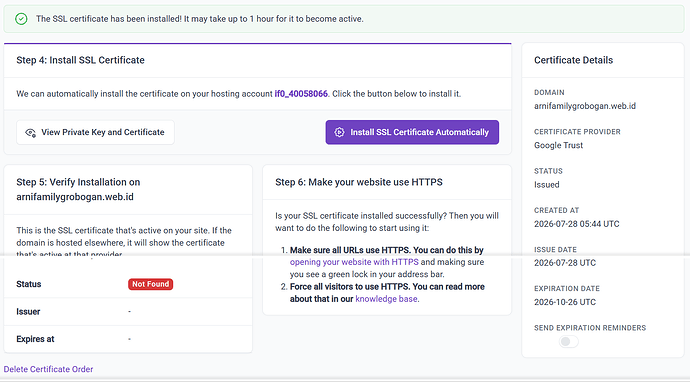The image size is (690, 382).
Task: Click the Certificate Details panel title
Action: (573, 60)
